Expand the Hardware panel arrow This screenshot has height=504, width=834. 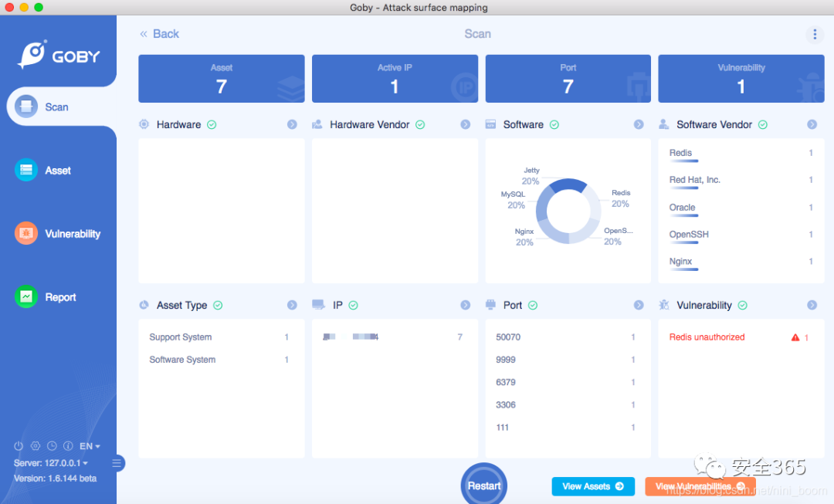[x=292, y=124]
